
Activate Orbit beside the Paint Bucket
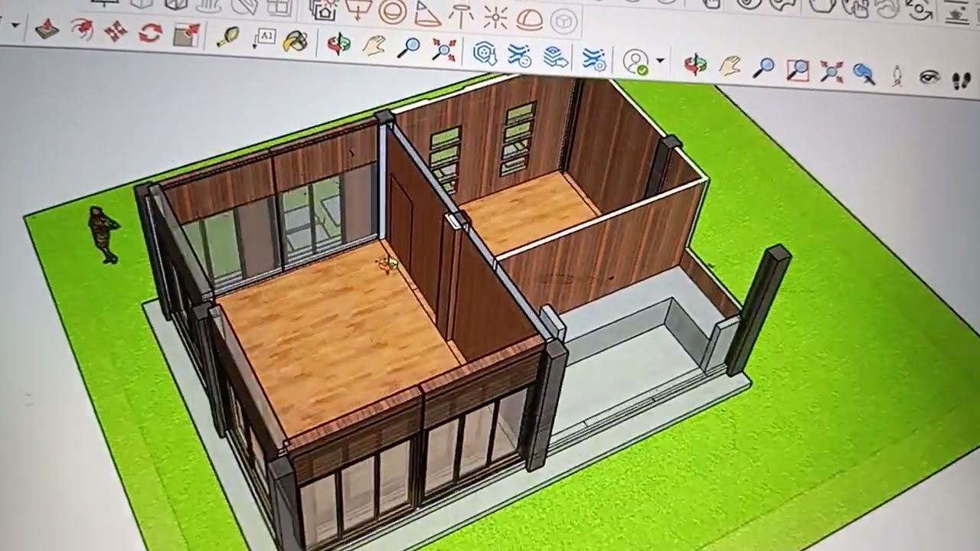tap(338, 44)
